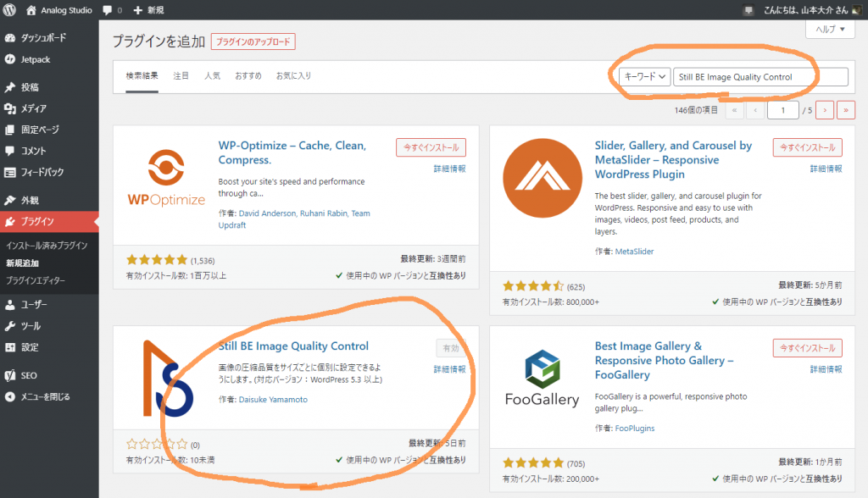
Task: Open Best Image Gallery FooGallery title
Action: click(664, 360)
